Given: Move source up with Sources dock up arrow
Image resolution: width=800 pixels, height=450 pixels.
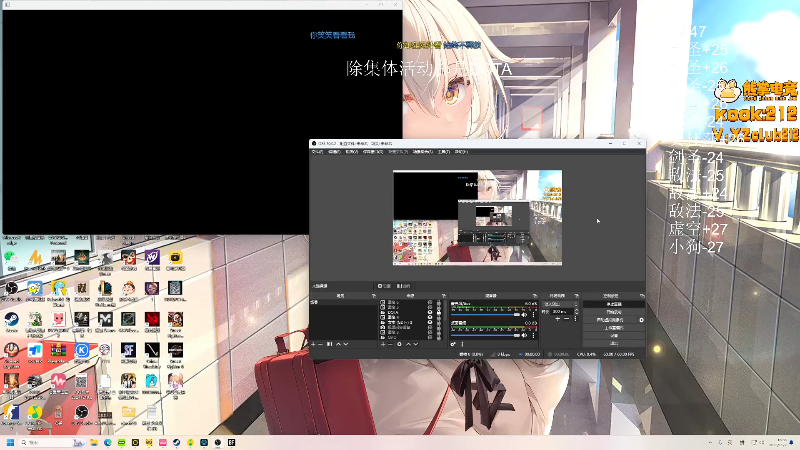Looking at the screenshot, I should click(408, 344).
